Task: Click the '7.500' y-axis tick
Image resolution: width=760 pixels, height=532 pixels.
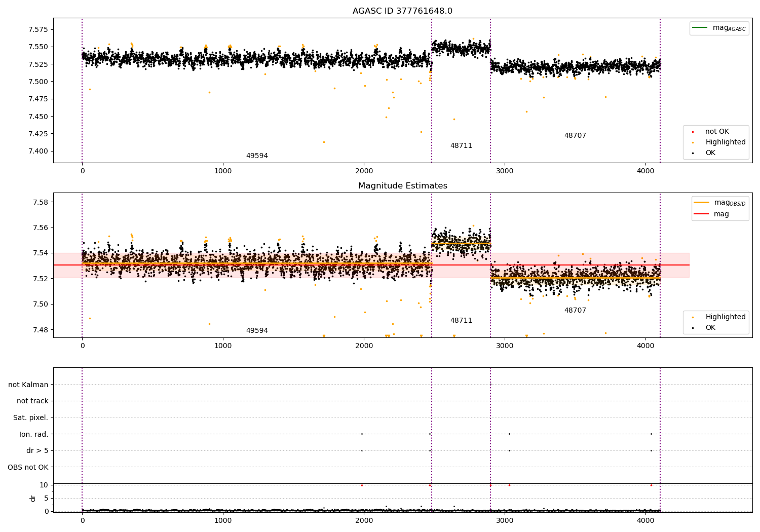Action: pyautogui.click(x=38, y=82)
